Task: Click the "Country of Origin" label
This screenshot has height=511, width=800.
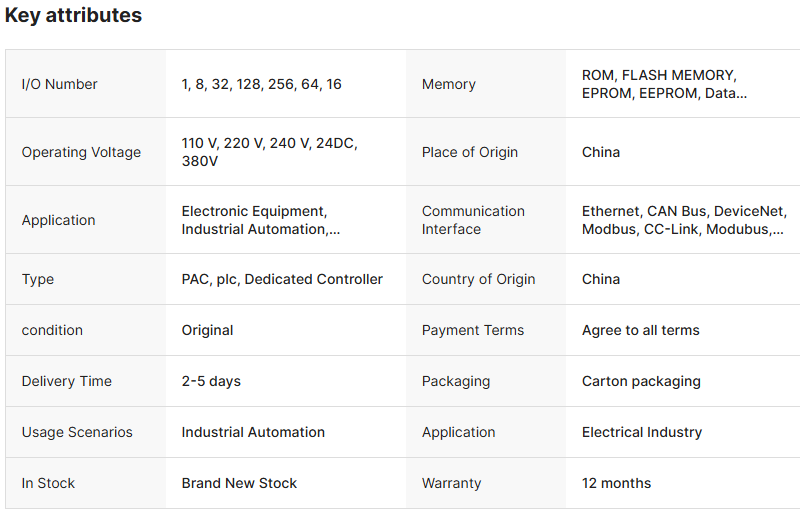Action: pyautogui.click(x=478, y=279)
